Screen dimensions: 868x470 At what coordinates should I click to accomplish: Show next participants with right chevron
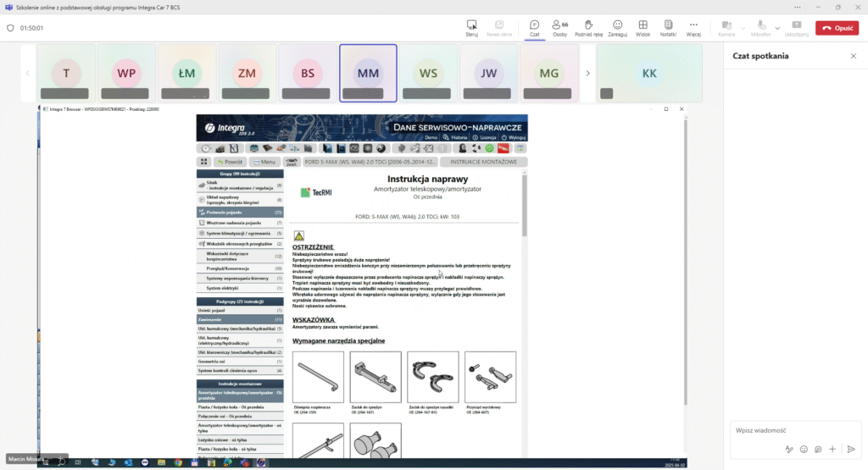coord(588,73)
